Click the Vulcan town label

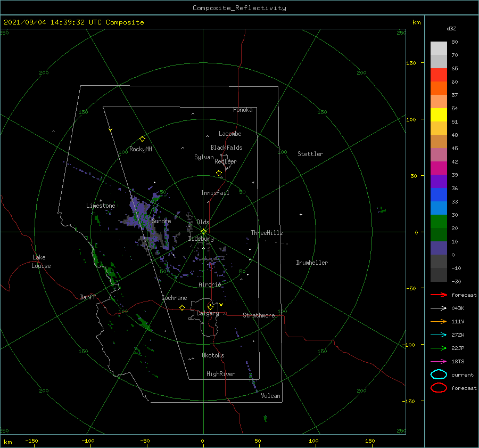(x=270, y=396)
